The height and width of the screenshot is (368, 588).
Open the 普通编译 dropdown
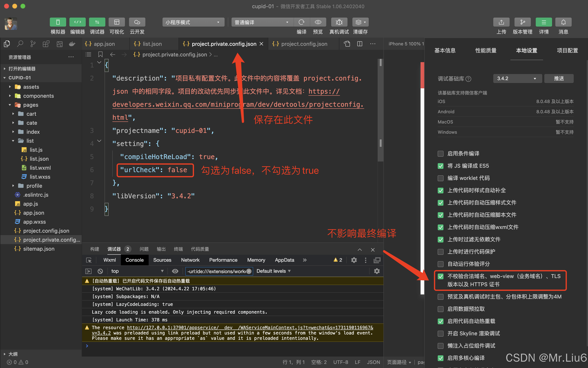coord(262,22)
